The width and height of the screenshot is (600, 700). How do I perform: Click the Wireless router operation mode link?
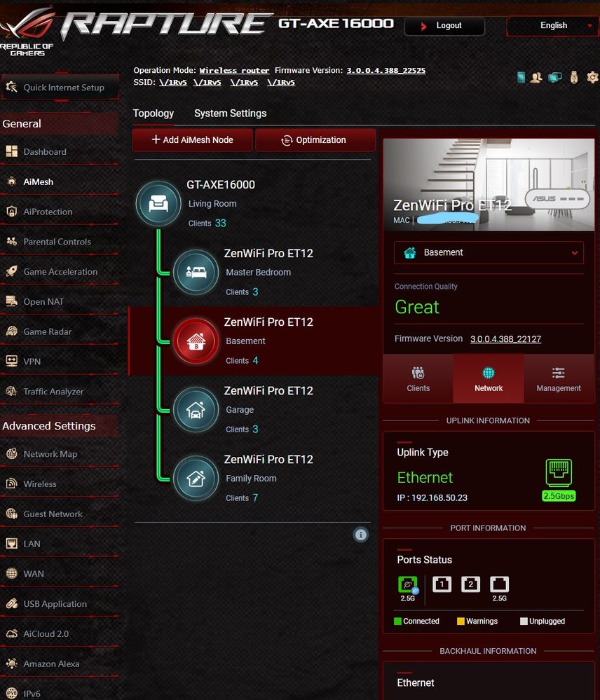click(234, 71)
